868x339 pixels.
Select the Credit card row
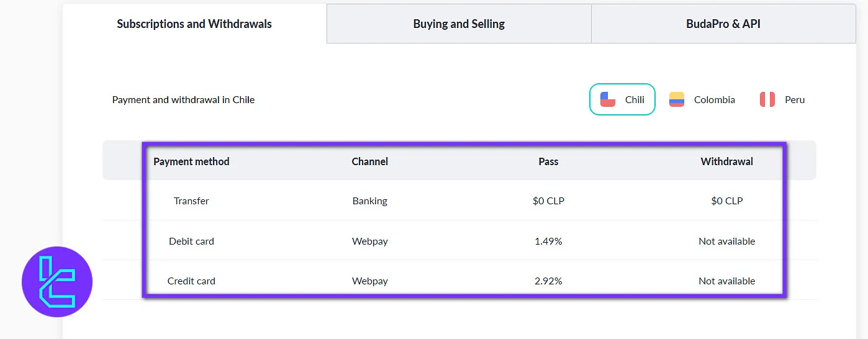191,281
